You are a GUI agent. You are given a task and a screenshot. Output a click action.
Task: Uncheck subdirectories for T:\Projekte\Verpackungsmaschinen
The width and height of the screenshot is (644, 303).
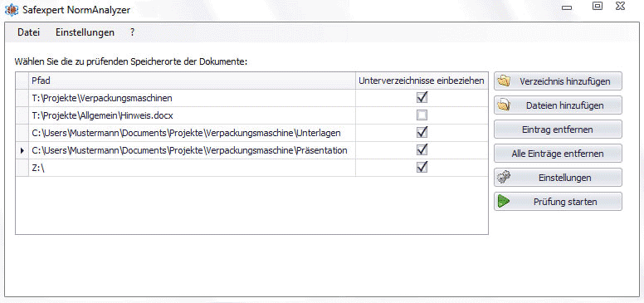422,98
